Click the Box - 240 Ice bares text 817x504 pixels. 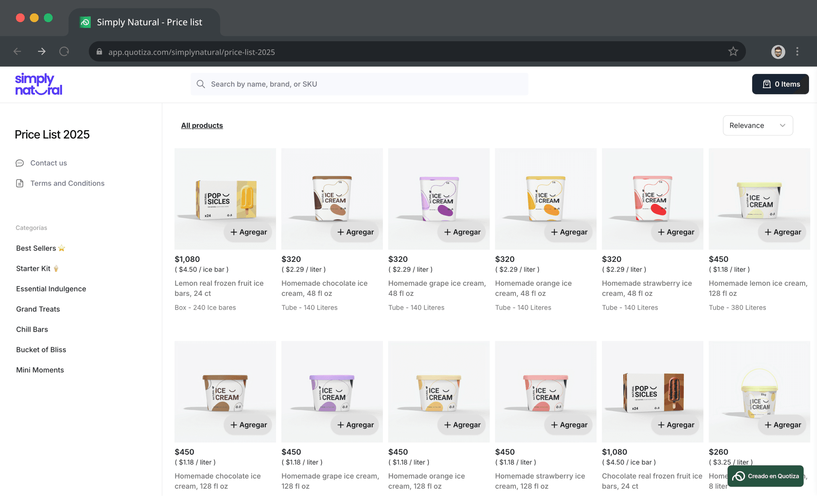(x=205, y=307)
